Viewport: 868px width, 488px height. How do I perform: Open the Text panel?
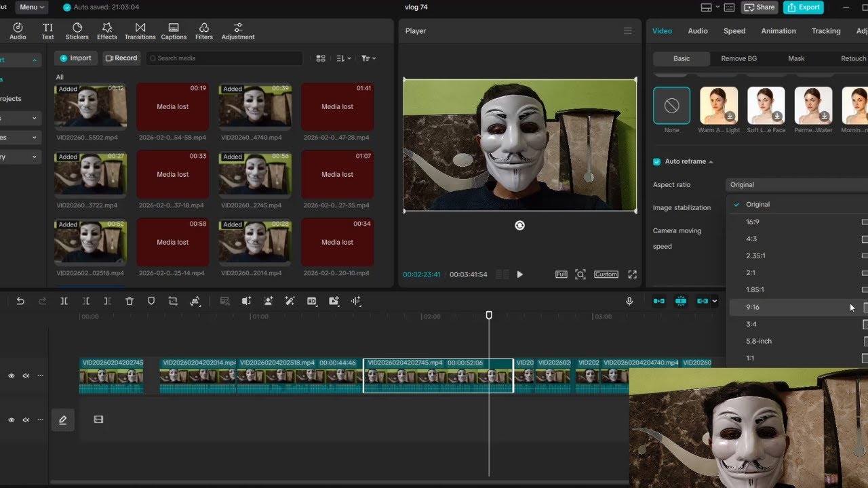(x=47, y=31)
